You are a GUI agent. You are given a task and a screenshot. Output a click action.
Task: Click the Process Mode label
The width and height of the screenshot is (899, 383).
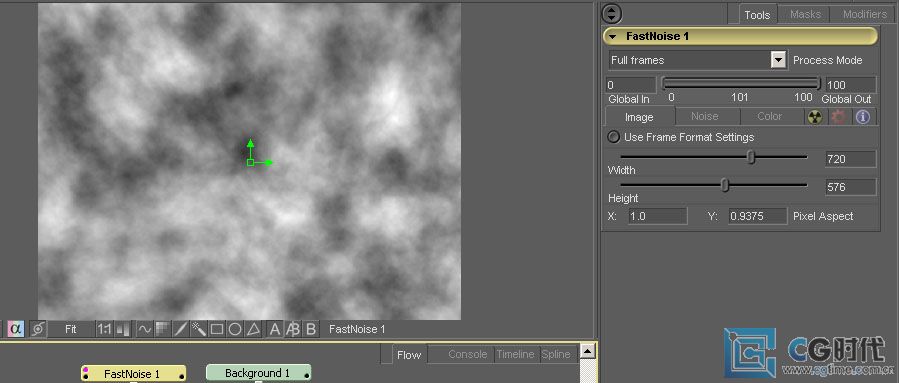click(x=827, y=60)
